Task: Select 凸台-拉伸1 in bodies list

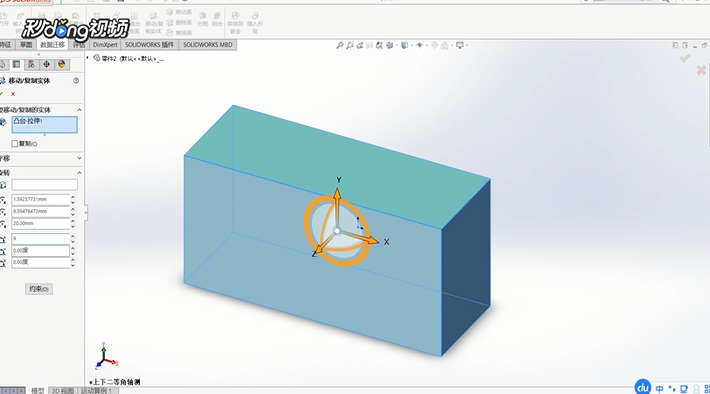Action: click(x=28, y=121)
